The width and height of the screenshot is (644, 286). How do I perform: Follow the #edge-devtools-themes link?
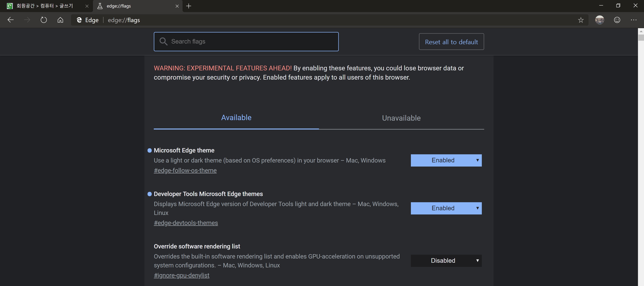tap(186, 223)
